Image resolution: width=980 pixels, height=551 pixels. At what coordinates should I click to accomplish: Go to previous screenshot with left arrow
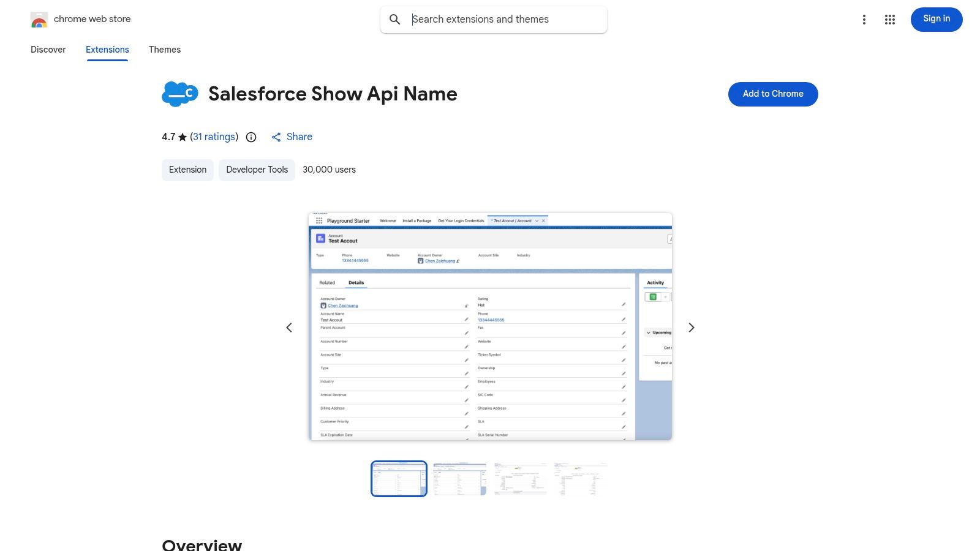tap(288, 328)
